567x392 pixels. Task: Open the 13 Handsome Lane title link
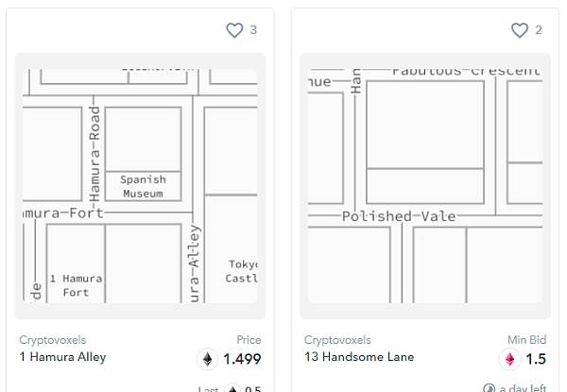coord(359,357)
